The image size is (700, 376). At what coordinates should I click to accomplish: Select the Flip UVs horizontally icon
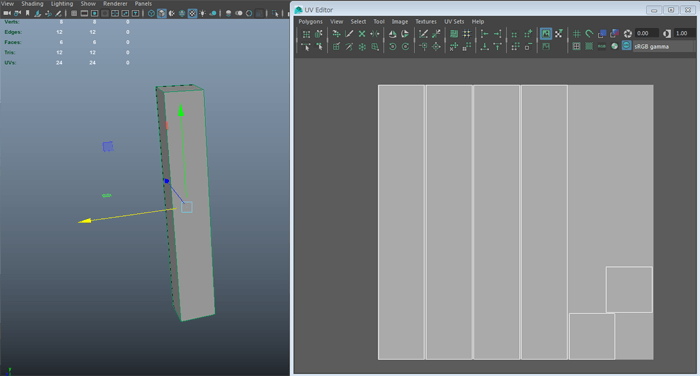(x=392, y=34)
